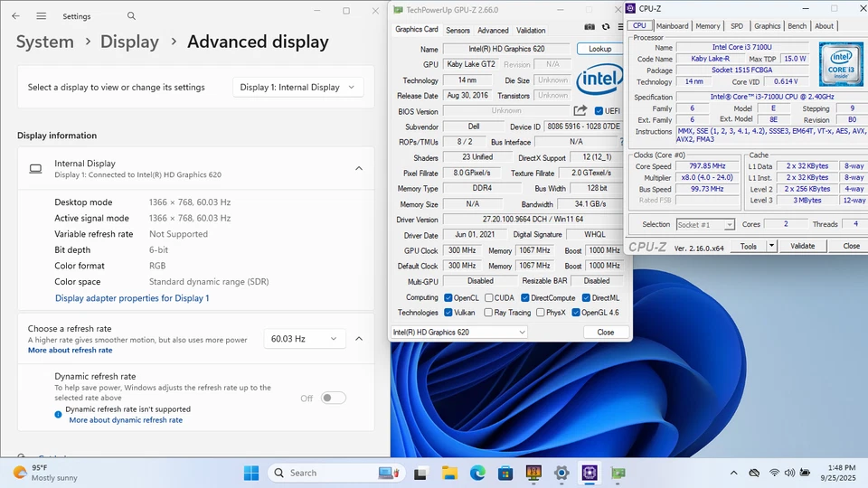The height and width of the screenshot is (488, 868).
Task: Click the Settings back arrow
Action: point(15,16)
